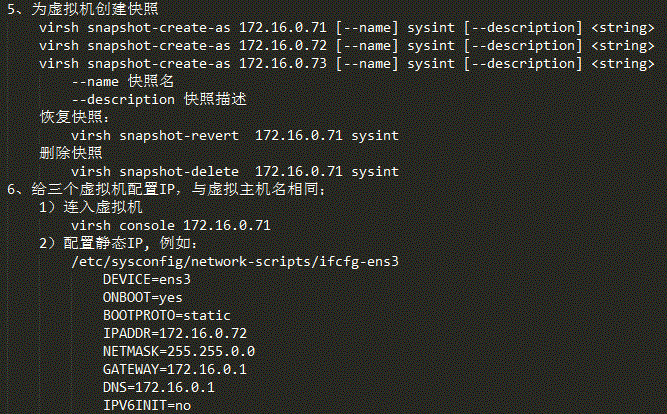Click the 'BOOTPROTO=static' line
667x414 pixels.
coord(167,315)
